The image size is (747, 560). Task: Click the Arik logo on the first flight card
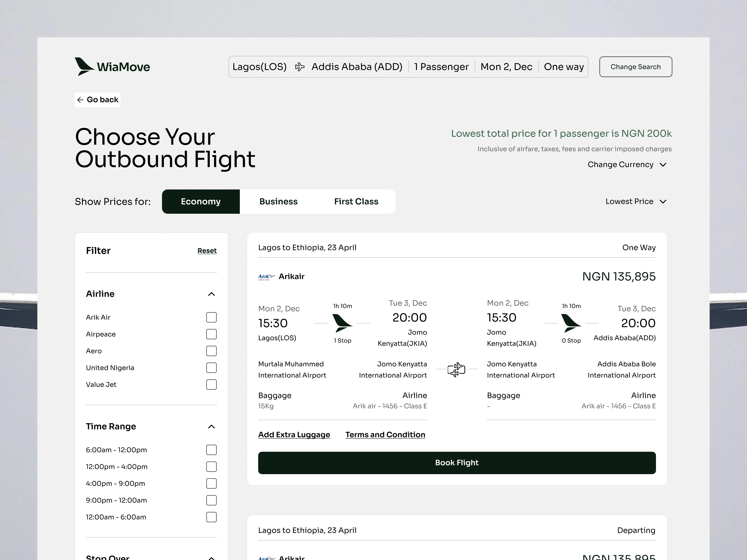[x=266, y=277]
